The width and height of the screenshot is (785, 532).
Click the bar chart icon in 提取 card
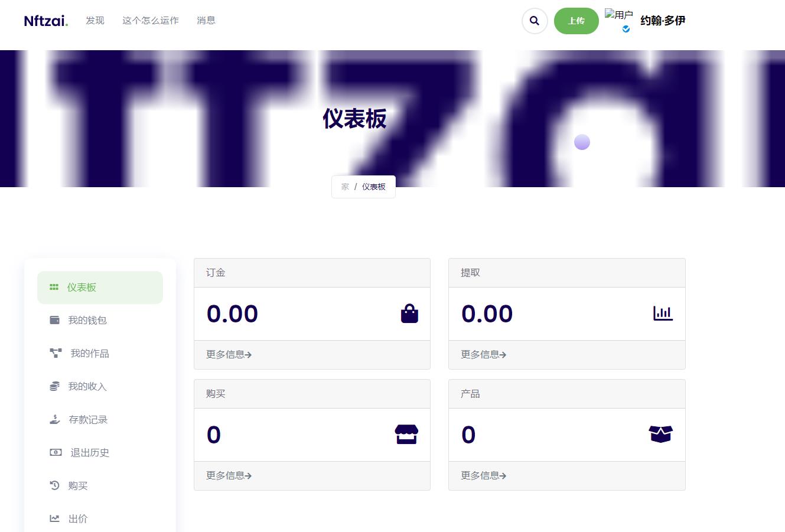pyautogui.click(x=663, y=314)
